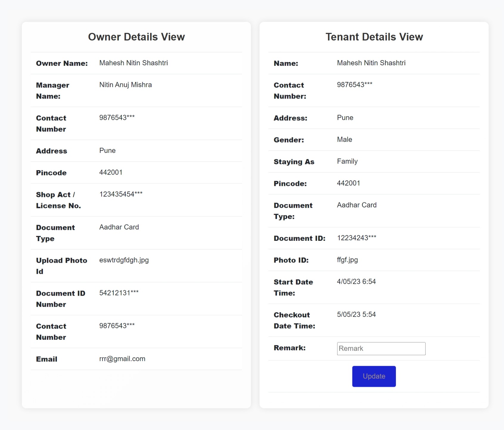Screen dimensions: 504x430
Task: Select the owner email rrr@gmail.com
Action: (x=122, y=359)
